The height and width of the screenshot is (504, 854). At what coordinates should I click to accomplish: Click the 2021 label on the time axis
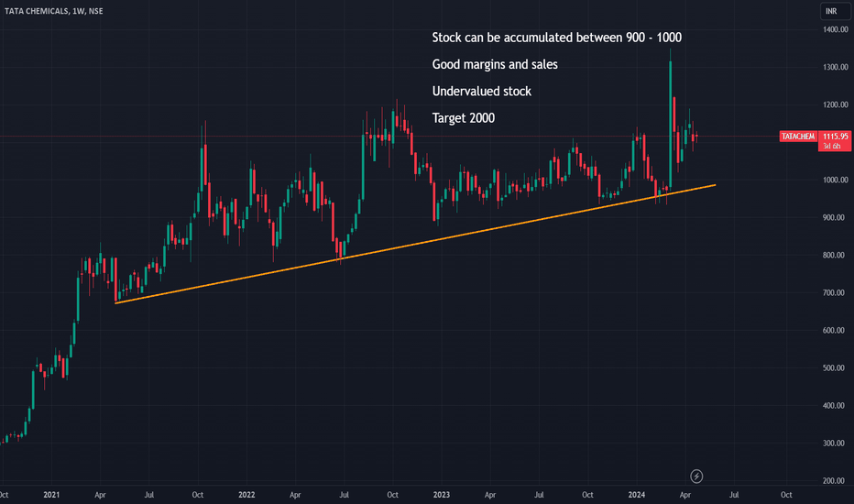pos(51,495)
